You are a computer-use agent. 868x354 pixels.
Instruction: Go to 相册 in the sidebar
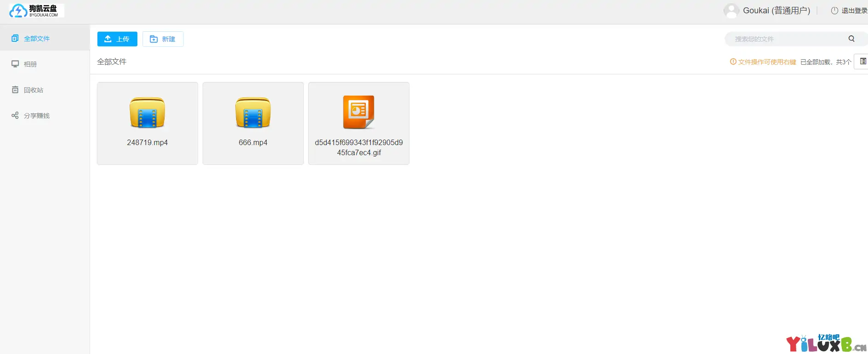tap(30, 64)
